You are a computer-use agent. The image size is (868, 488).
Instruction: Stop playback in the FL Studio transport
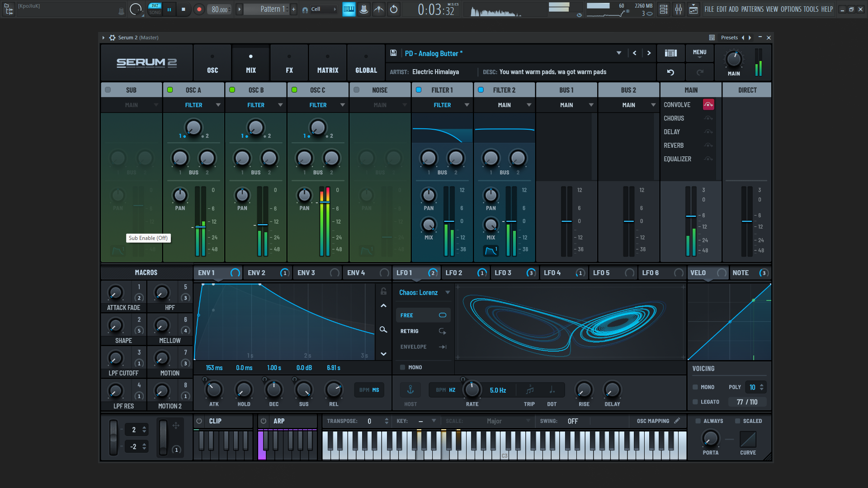[x=184, y=9]
